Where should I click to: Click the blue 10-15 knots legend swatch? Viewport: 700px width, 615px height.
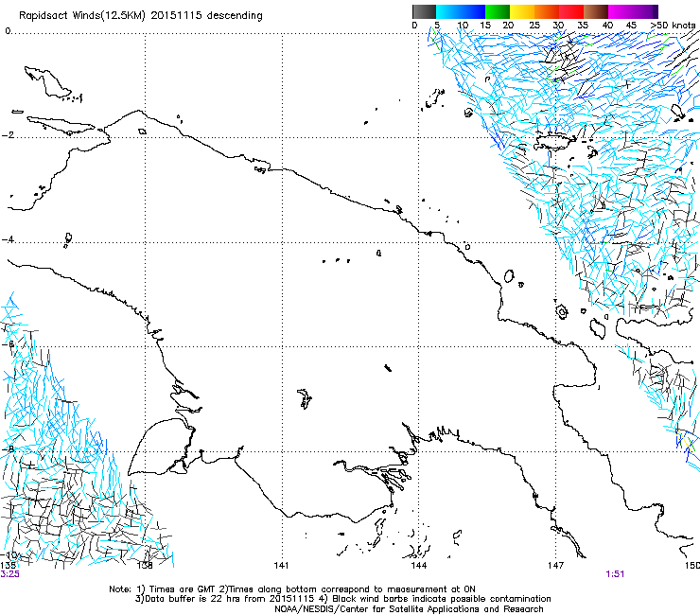[x=473, y=11]
